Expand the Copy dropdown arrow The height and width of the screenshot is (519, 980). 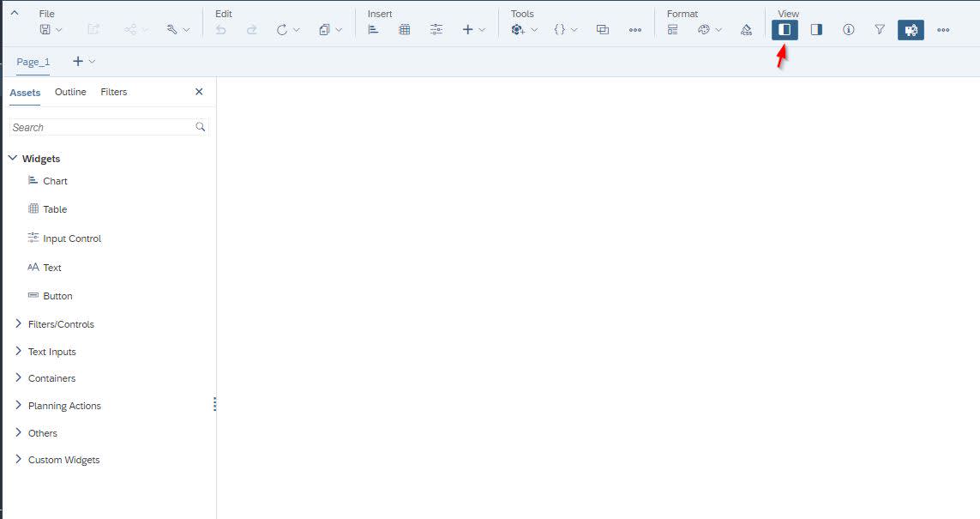(x=339, y=30)
